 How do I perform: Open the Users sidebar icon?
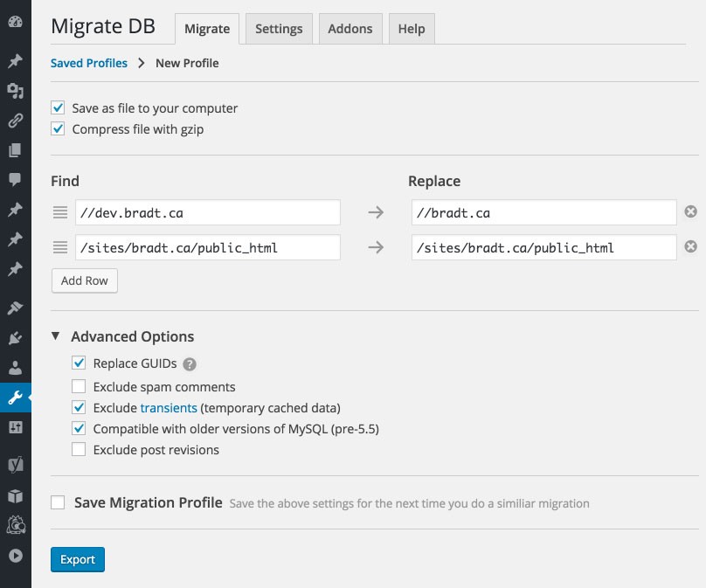(x=15, y=368)
